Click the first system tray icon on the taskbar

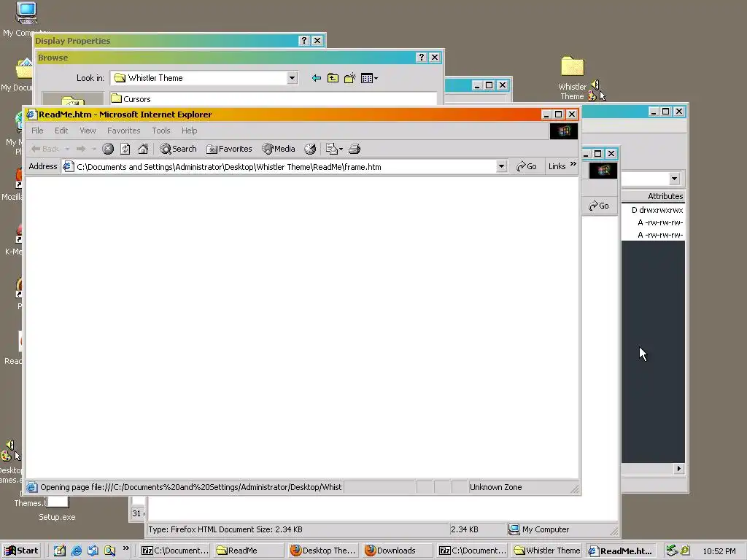tap(672, 551)
